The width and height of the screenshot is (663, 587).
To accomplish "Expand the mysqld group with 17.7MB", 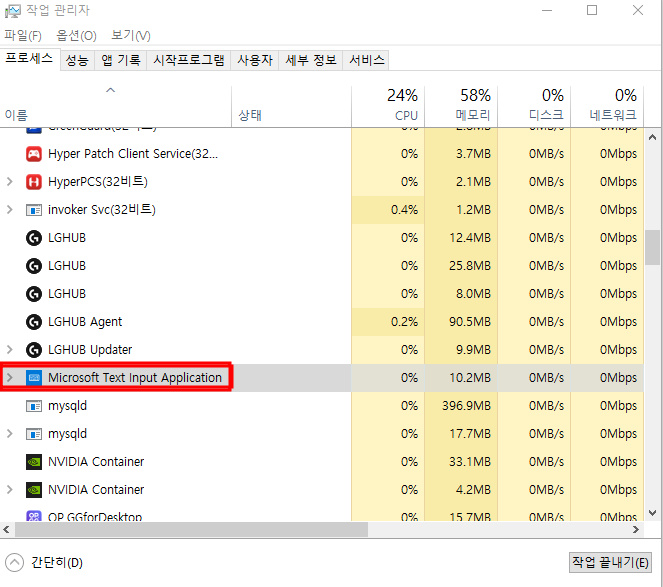I will 10,434.
